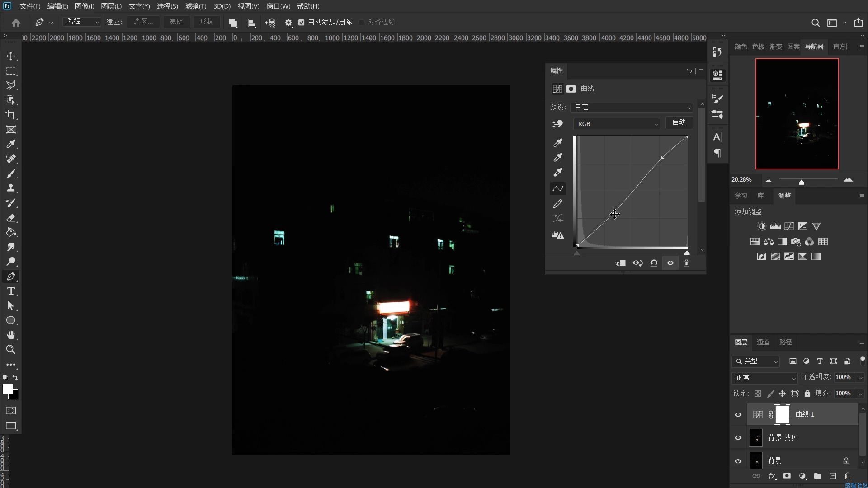
Task: Open the 图像(I) menu
Action: pyautogui.click(x=85, y=6)
